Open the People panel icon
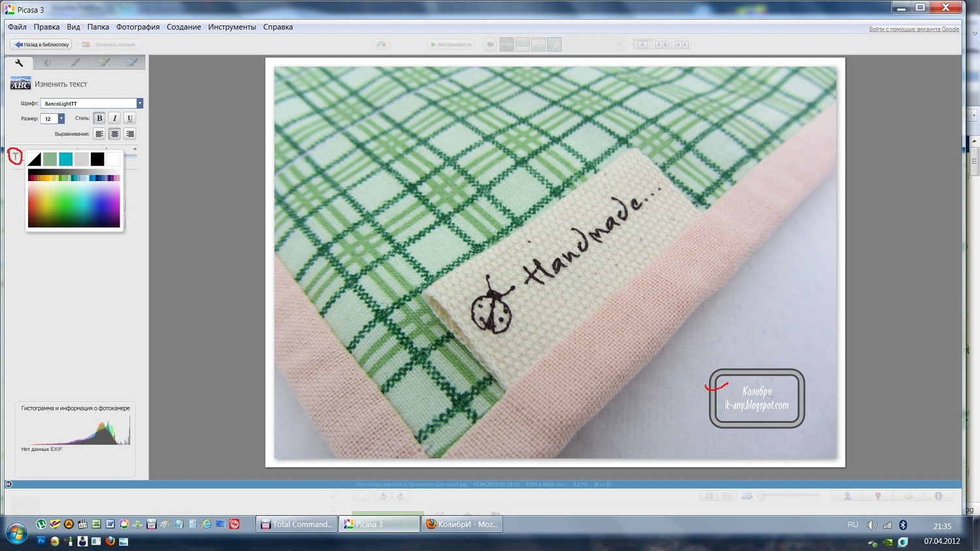Image resolution: width=980 pixels, height=551 pixels. coord(847,496)
